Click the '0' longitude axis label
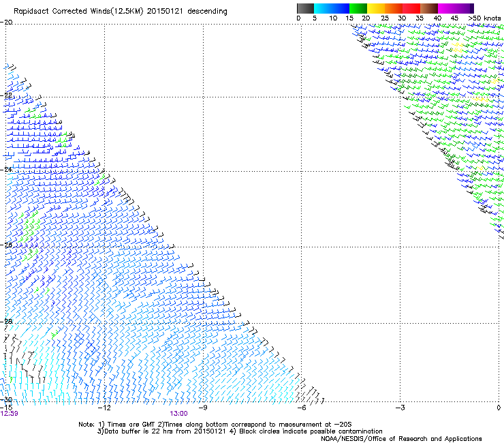This screenshot has width=504, height=443. click(x=499, y=408)
